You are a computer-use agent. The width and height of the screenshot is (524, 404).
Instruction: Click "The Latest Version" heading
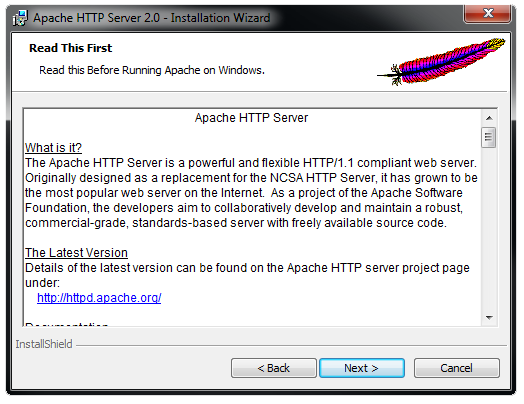pos(76,253)
